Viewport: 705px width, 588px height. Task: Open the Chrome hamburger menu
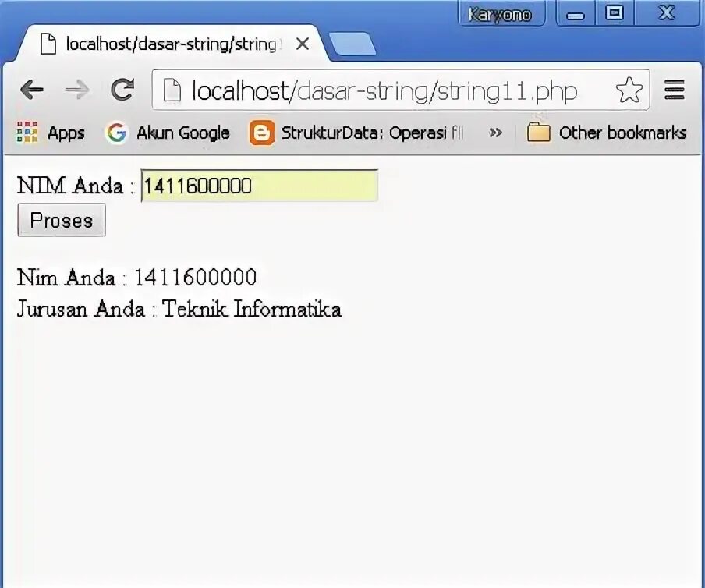tap(674, 90)
